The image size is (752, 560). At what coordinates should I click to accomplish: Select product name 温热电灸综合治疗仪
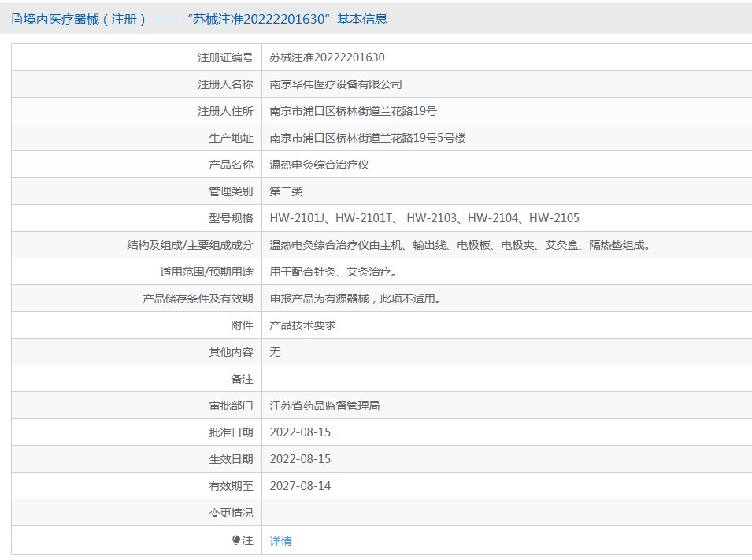click(x=319, y=165)
